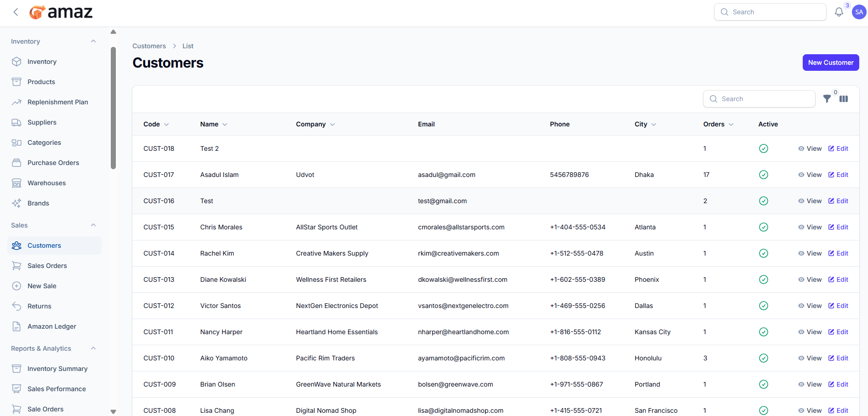Sort the table by Name column
Screen dimensions: 868x416
pos(214,124)
